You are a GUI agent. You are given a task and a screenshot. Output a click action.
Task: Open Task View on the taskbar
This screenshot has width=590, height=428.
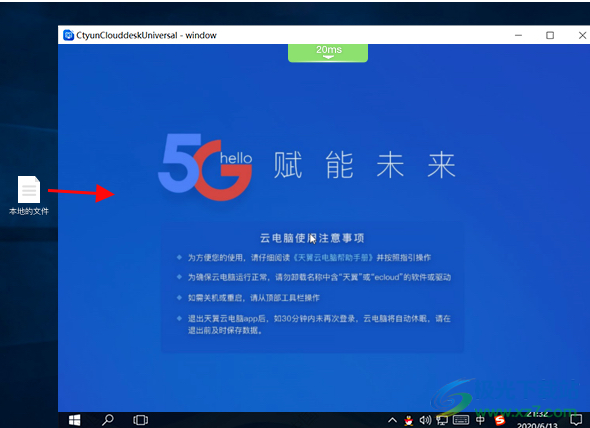(140, 420)
